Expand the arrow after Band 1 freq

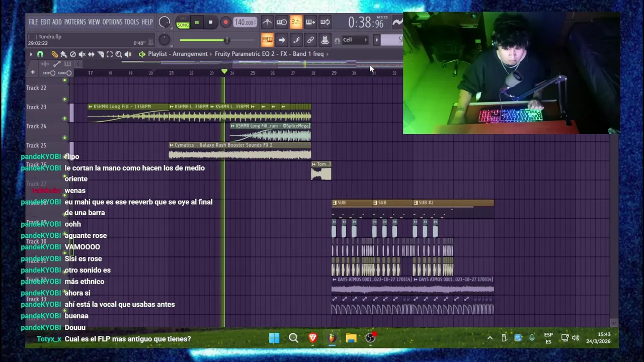click(328, 54)
